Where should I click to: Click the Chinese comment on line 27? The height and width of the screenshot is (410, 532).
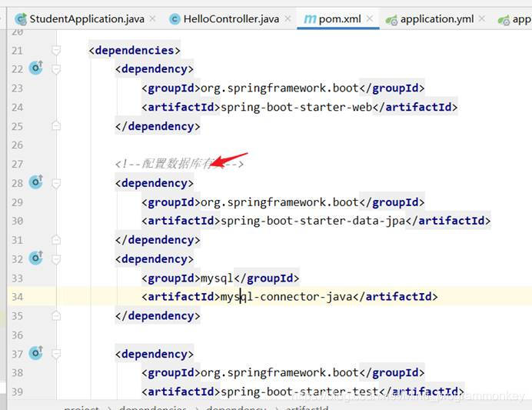point(179,164)
